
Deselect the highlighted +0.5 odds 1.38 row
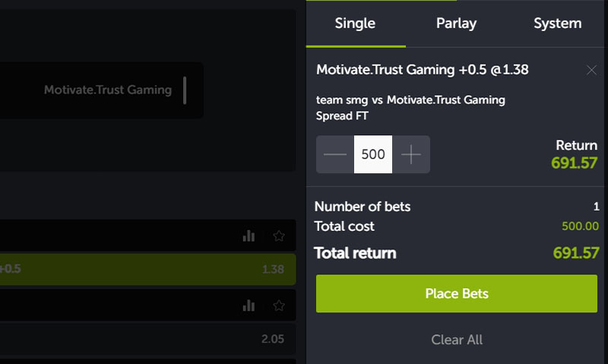tap(147, 270)
